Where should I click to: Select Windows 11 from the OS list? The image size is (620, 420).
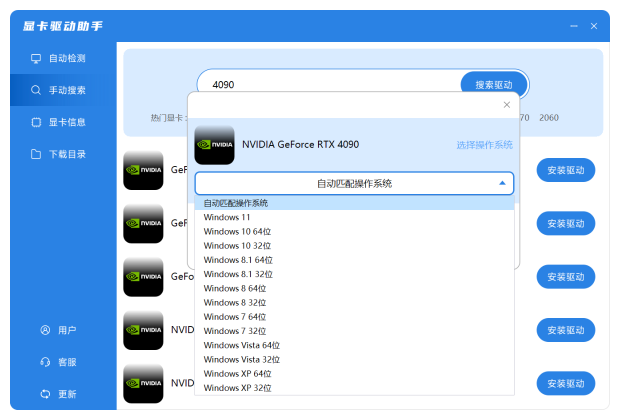(x=227, y=217)
